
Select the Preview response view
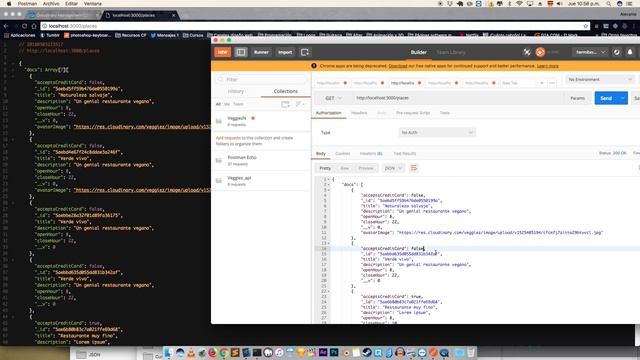point(366,168)
